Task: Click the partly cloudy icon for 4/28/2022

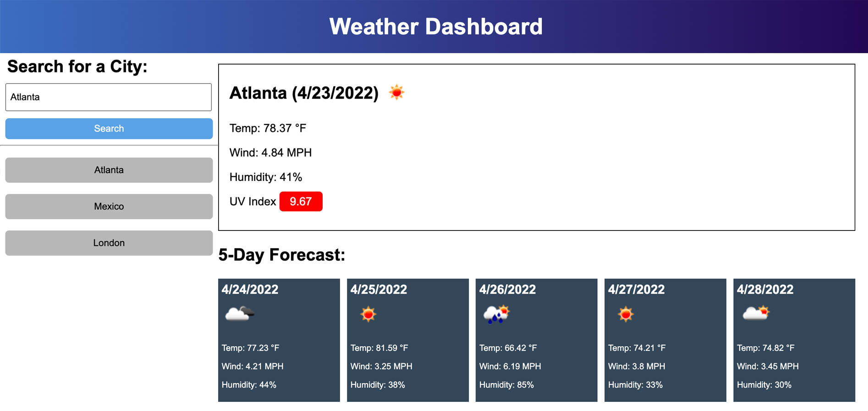Action: (x=755, y=314)
